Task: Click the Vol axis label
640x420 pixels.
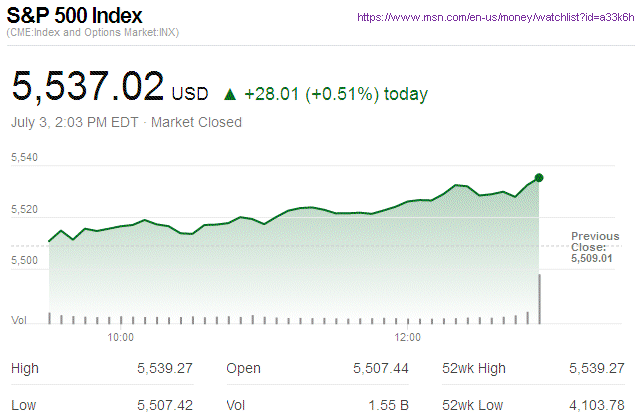Action: [19, 320]
